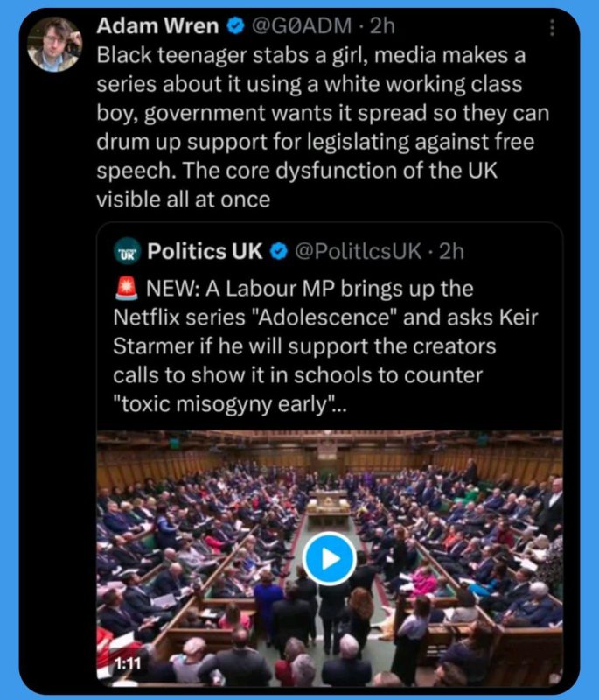Click the Politics UK round avatar icon

(x=128, y=253)
